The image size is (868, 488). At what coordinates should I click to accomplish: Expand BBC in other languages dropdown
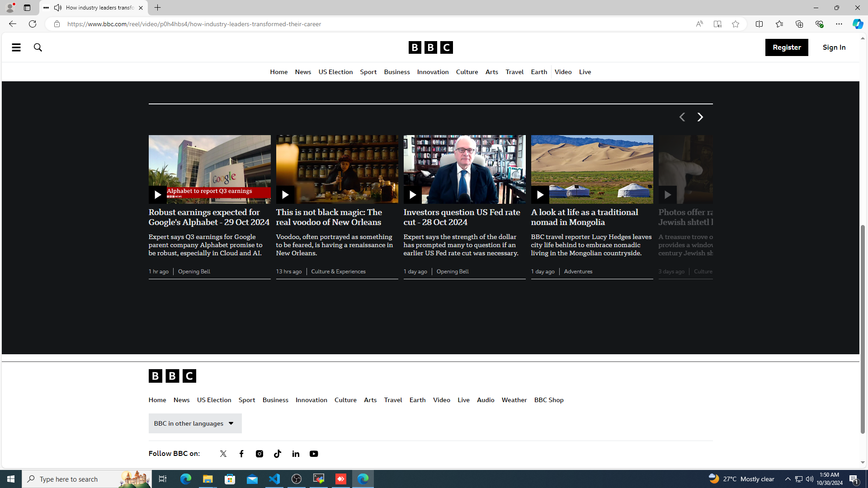195,423
